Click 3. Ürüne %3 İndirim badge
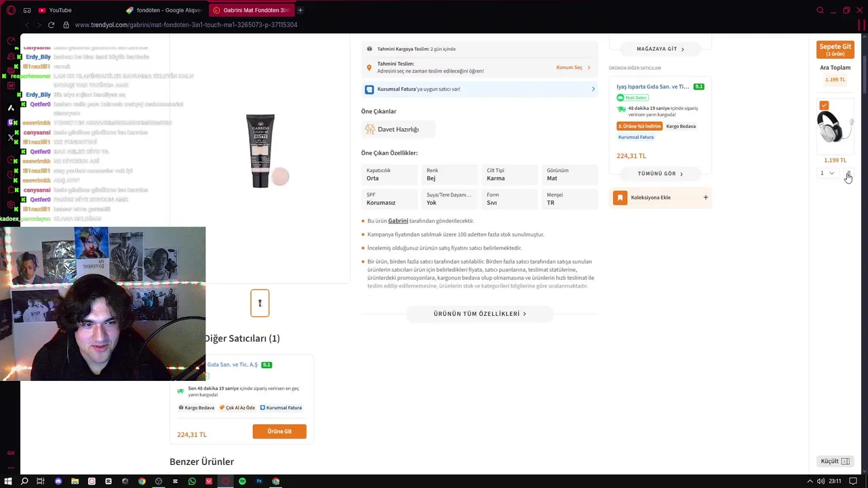868x488 pixels. click(639, 126)
